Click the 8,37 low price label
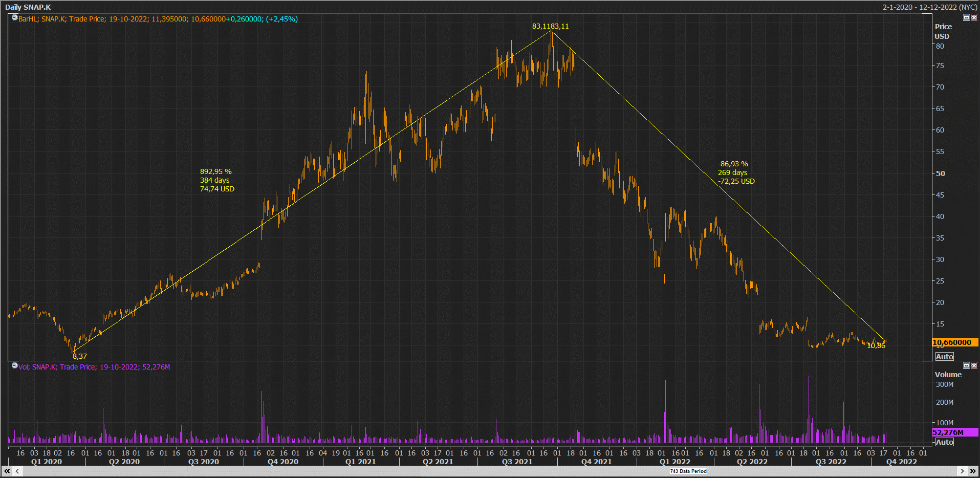 (x=80, y=356)
